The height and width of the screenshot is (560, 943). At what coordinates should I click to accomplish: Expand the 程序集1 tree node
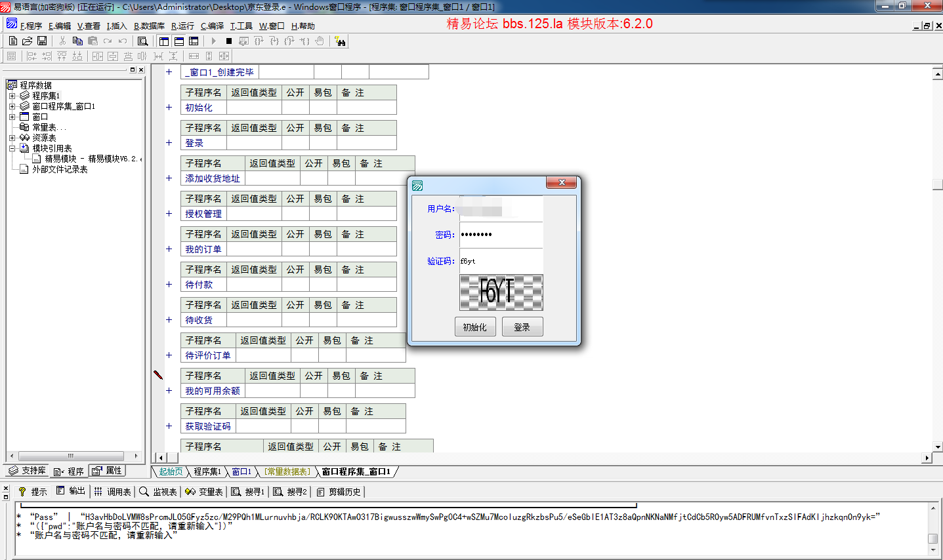12,96
